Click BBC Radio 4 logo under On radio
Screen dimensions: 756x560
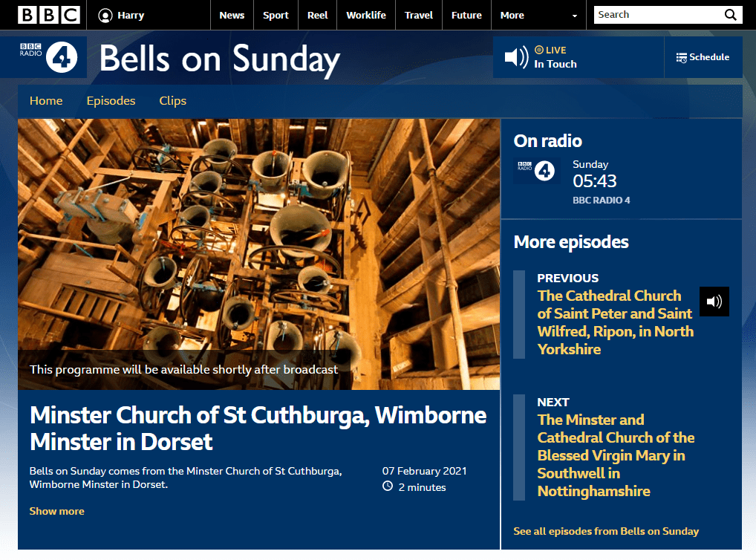[x=537, y=172]
